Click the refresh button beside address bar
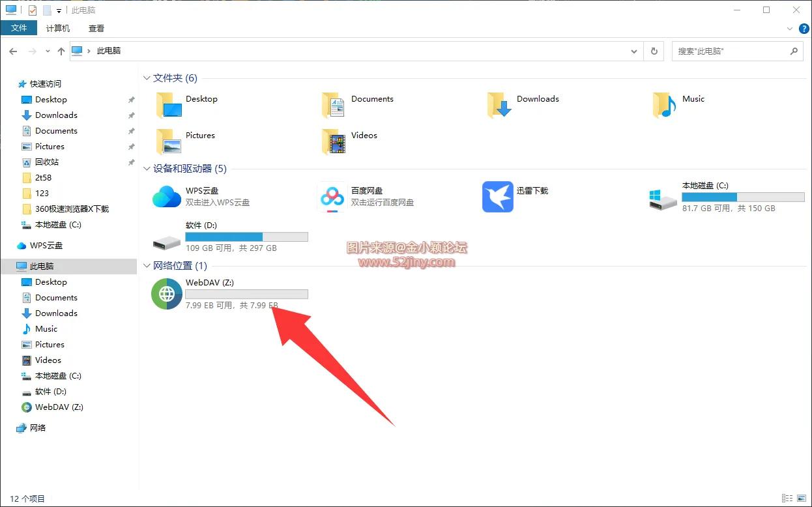The image size is (812, 507). tap(654, 51)
